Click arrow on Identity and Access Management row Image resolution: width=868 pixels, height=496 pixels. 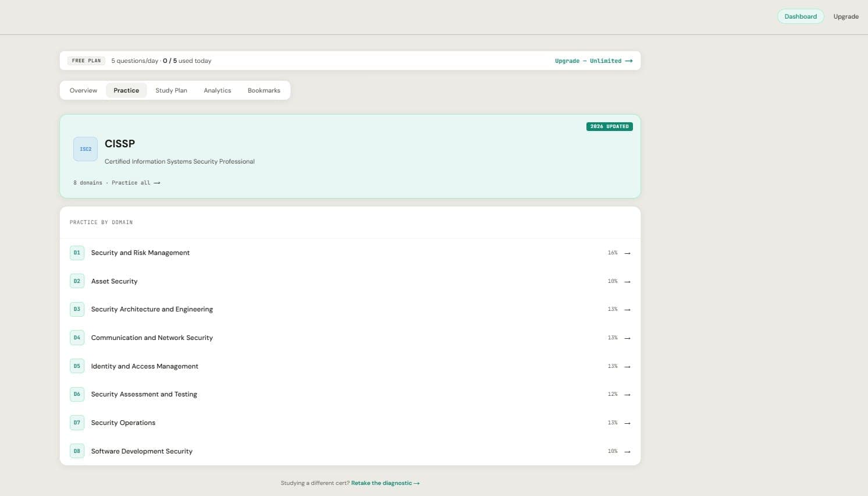tap(627, 367)
